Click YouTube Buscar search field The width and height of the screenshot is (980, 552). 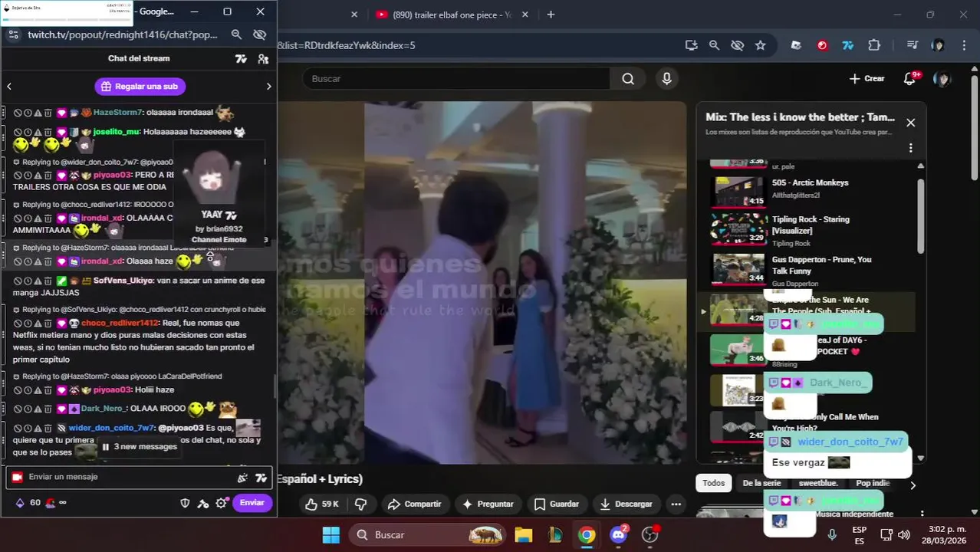click(x=456, y=78)
